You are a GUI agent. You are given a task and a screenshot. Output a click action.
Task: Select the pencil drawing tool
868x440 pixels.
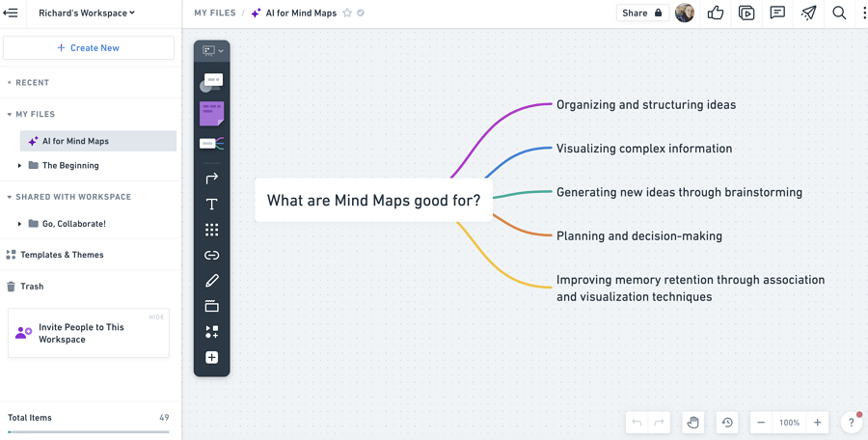(211, 281)
